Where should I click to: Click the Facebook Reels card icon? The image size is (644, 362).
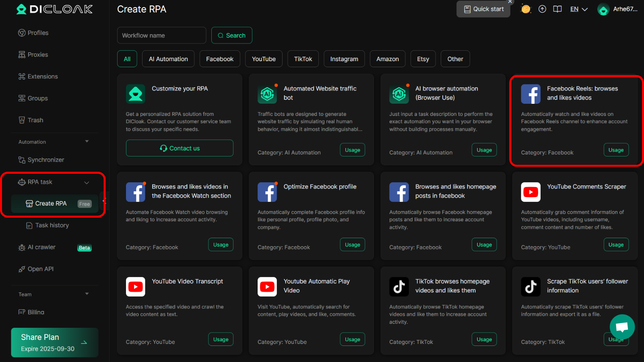[531, 94]
